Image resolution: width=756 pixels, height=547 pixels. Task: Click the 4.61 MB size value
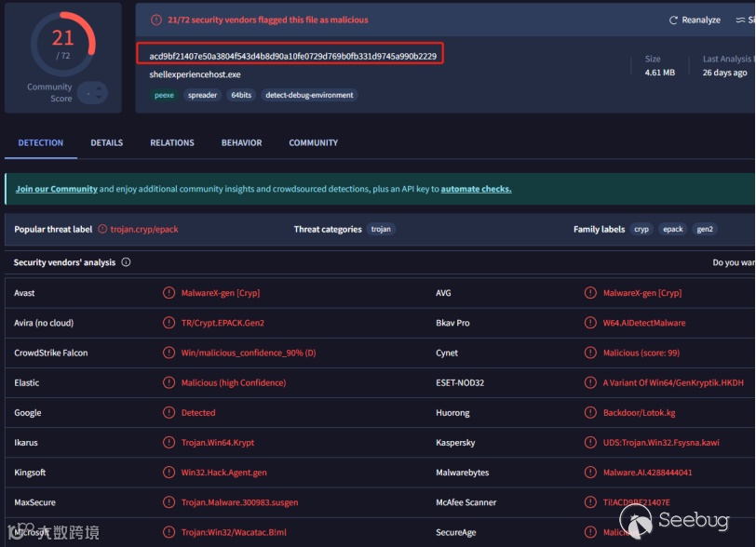click(x=659, y=73)
